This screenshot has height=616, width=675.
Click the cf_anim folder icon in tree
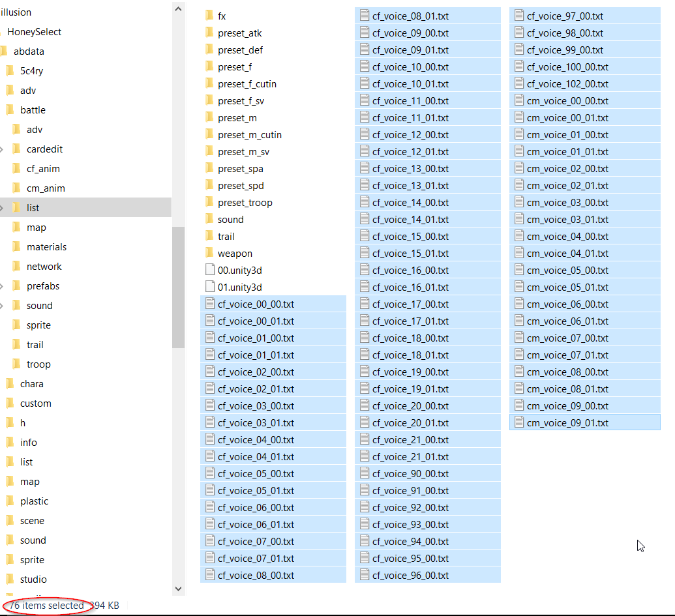click(x=17, y=169)
